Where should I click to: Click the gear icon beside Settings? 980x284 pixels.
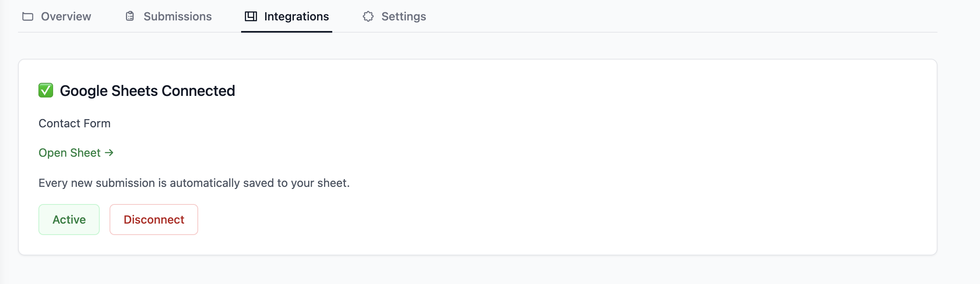(x=368, y=16)
